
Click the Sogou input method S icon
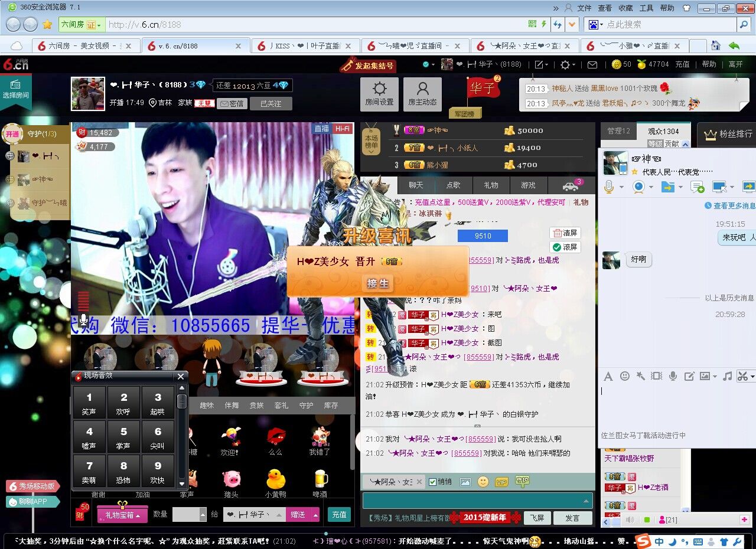pyautogui.click(x=643, y=541)
